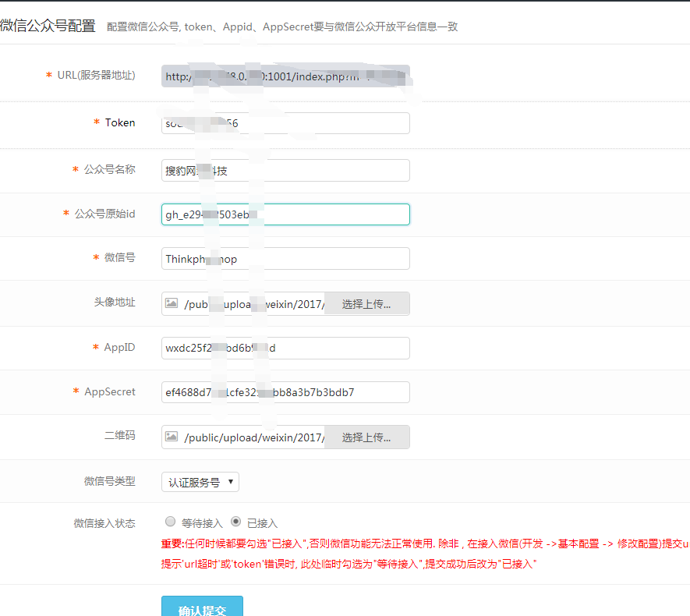The width and height of the screenshot is (690, 616).
Task: Select the 已接入 radio button
Action: [236, 522]
